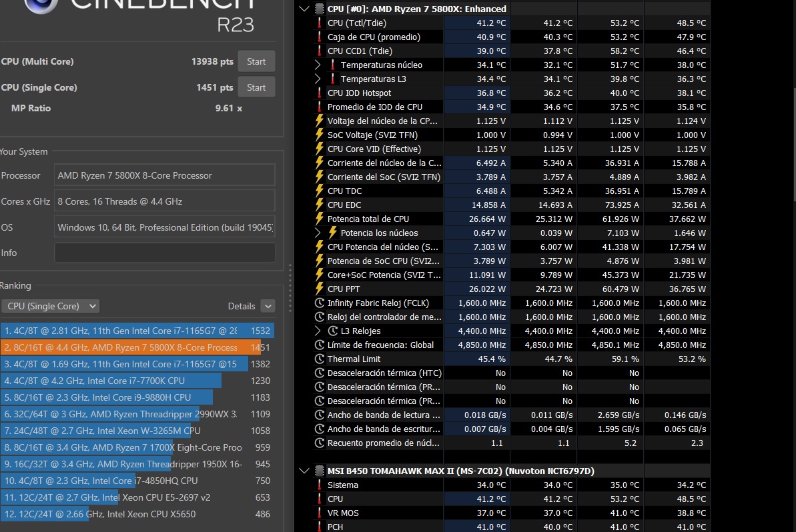Screen dimensions: 796x532
Task: Select ranking entry Intel Core i7-4850HQ CPU
Action: [137, 480]
